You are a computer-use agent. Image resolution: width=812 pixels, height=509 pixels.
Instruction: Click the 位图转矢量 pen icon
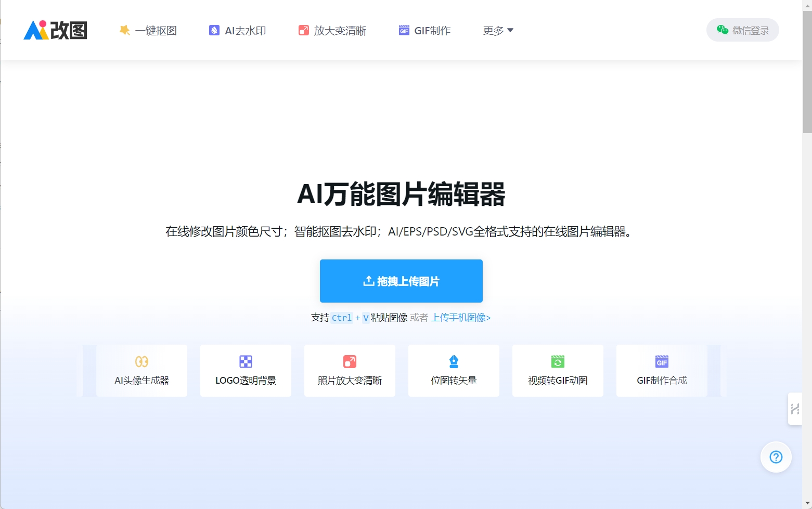[454, 361]
